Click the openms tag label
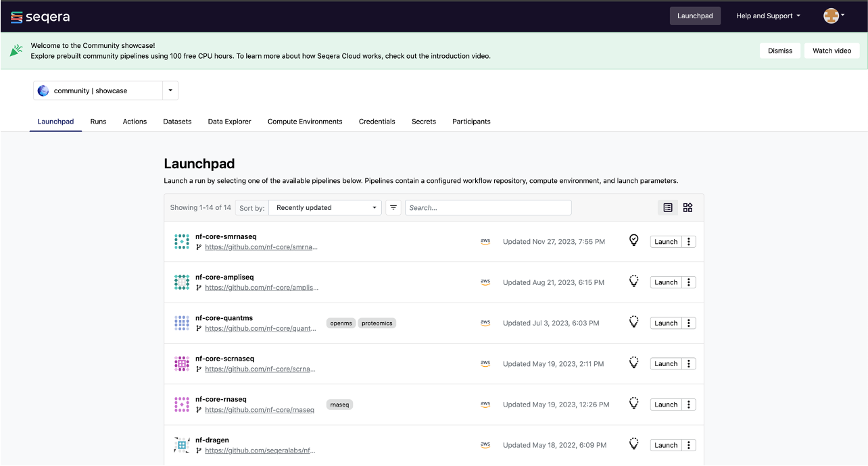868x466 pixels. tap(341, 323)
